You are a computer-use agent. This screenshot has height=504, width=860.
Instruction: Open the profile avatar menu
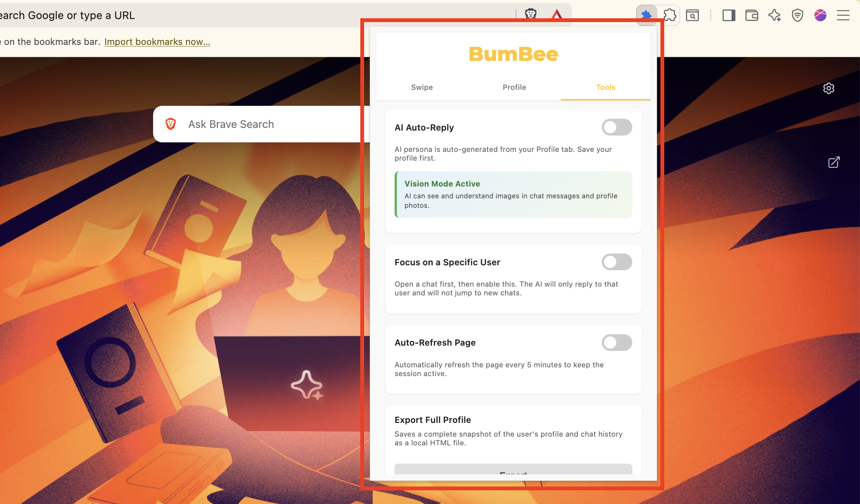(820, 15)
